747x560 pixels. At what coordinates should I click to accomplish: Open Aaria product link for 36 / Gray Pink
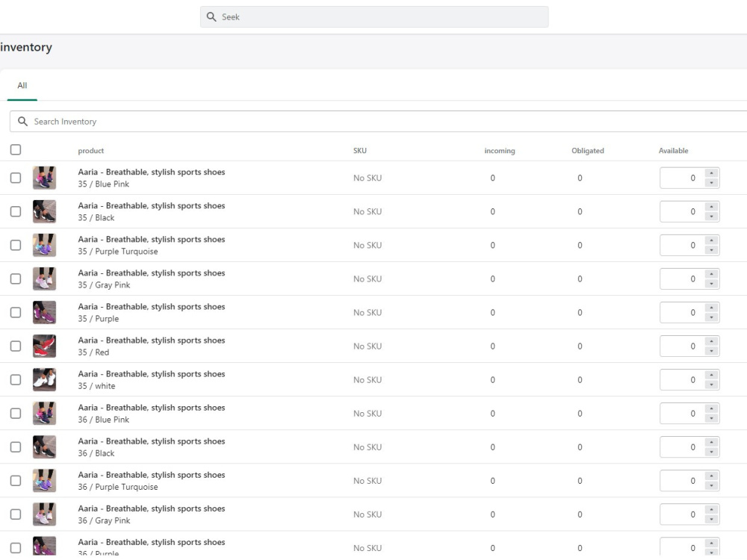pos(152,508)
